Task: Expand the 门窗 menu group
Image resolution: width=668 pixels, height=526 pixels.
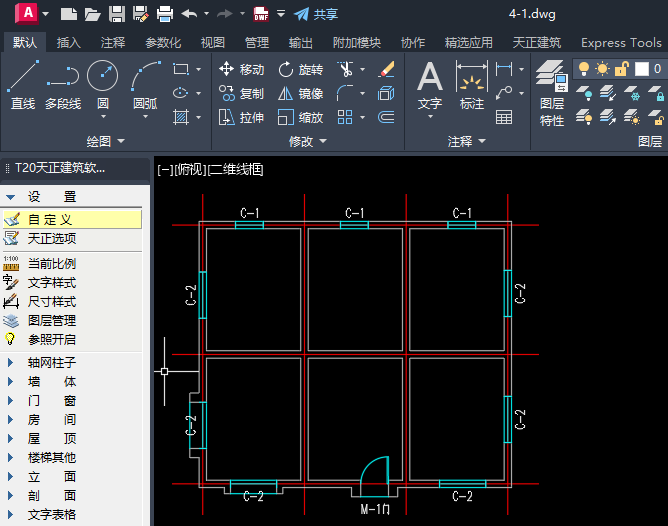Action: [x=51, y=400]
